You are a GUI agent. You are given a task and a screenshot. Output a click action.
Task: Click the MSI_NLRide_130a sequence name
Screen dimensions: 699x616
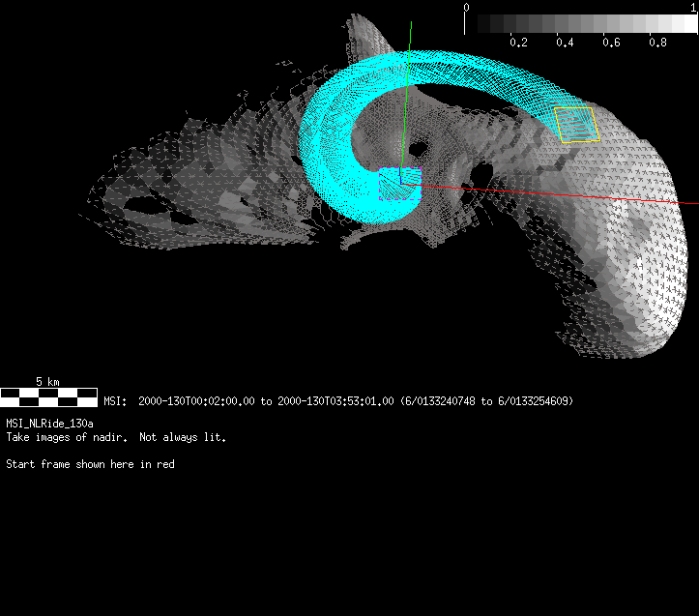50,424
